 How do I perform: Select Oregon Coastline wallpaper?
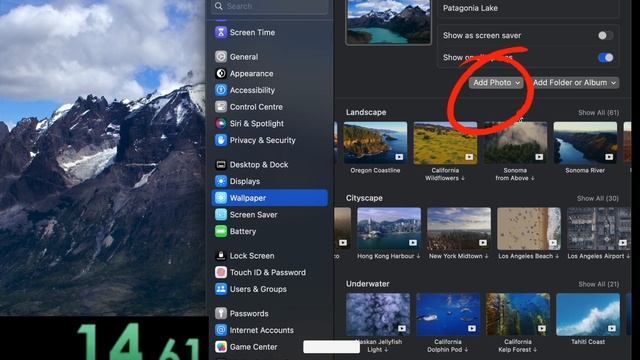(375, 143)
